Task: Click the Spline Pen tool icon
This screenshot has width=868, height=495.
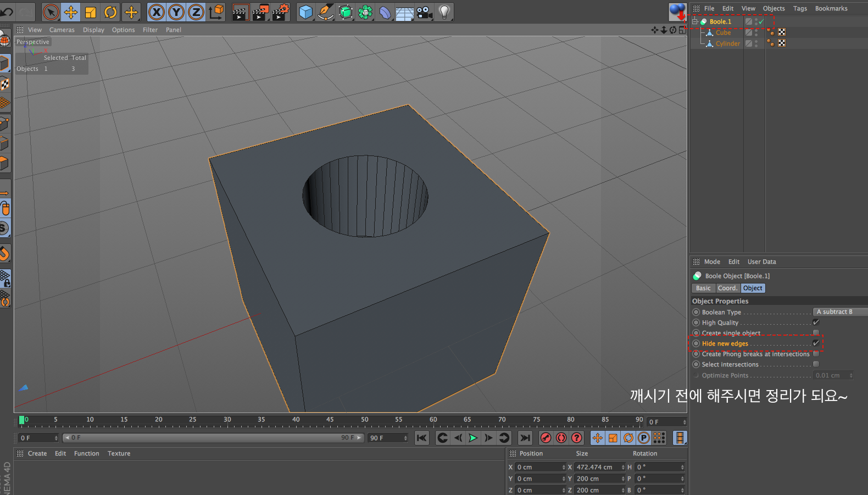Action: [326, 12]
